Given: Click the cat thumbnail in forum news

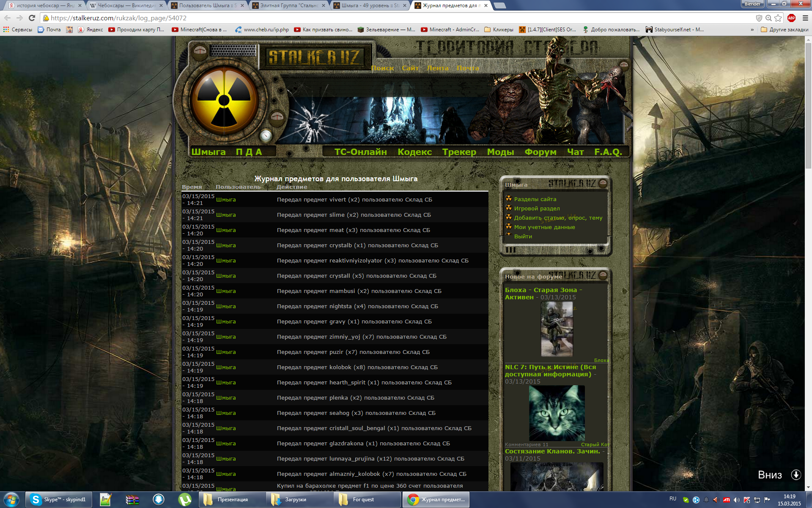Looking at the screenshot, I should 557,413.
